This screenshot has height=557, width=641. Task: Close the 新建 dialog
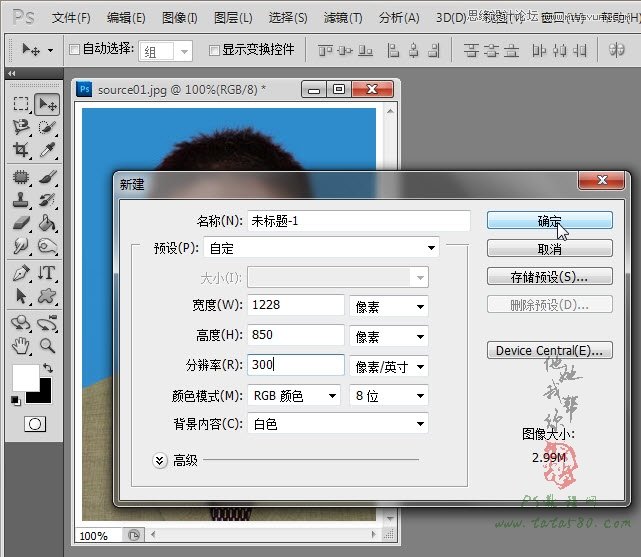tap(601, 180)
